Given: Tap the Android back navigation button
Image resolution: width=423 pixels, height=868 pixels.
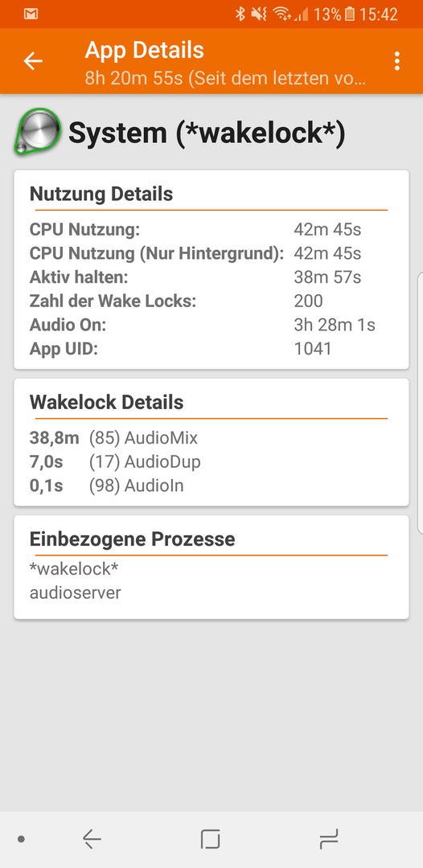Looking at the screenshot, I should pyautogui.click(x=92, y=839).
